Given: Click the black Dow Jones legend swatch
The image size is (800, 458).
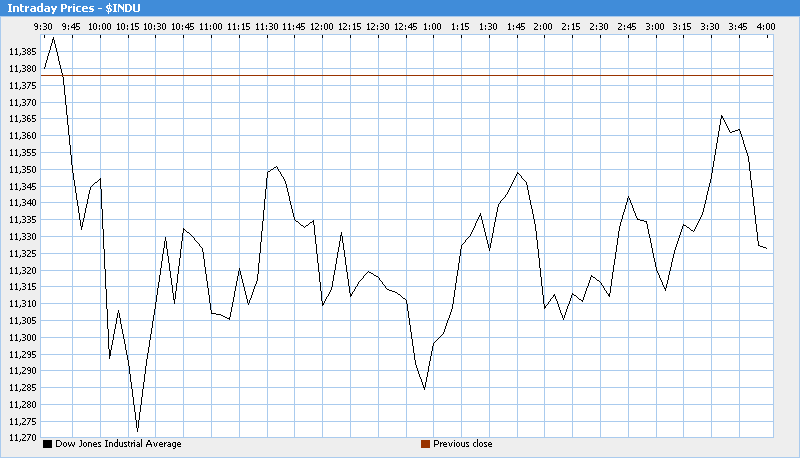Looking at the screenshot, I should point(47,444).
